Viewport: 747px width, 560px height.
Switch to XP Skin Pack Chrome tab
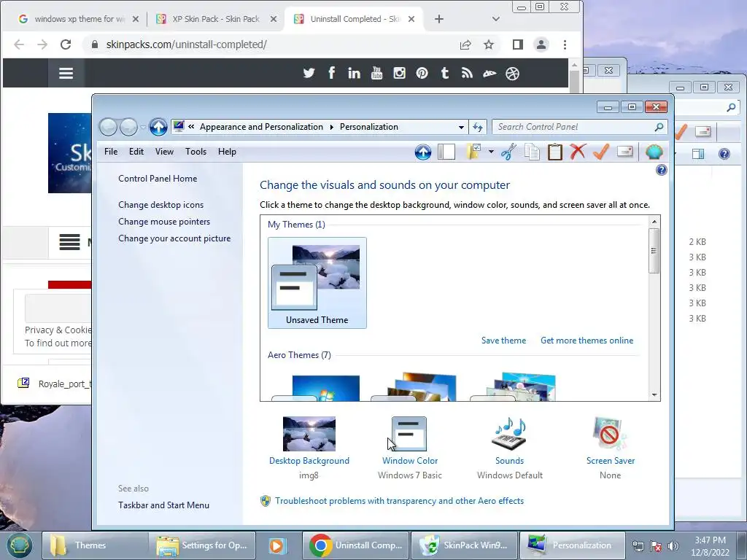point(217,19)
